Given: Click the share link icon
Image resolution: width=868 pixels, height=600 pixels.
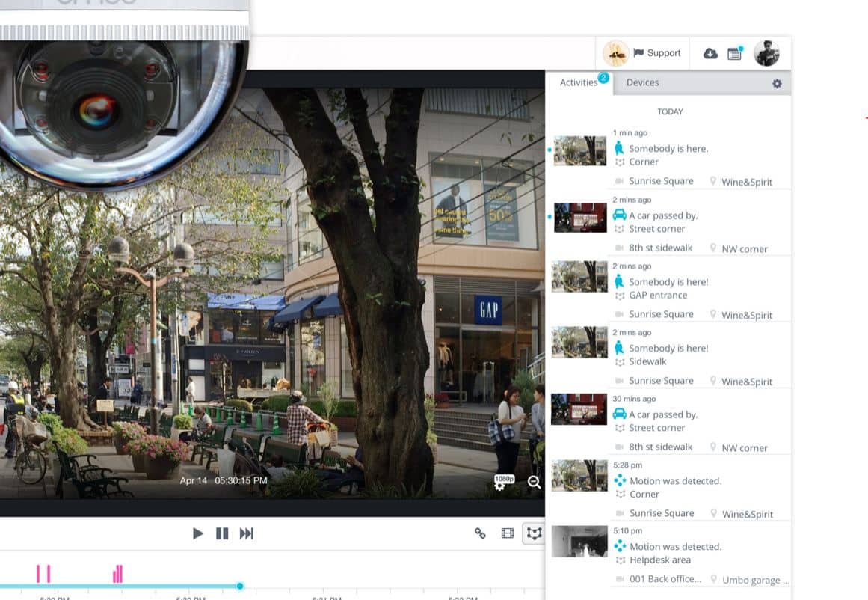Looking at the screenshot, I should point(480,533).
